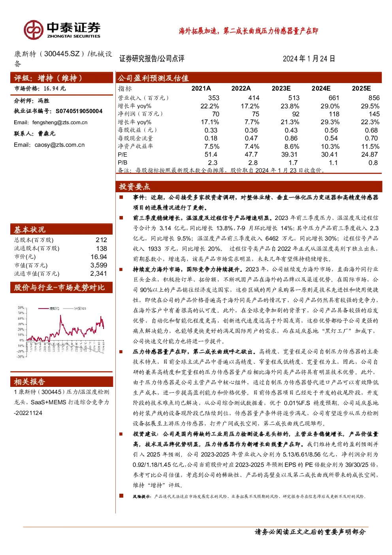Click the red bullet before 持续发力海外市场
Viewport: 392px width, 555px height.
(122, 269)
